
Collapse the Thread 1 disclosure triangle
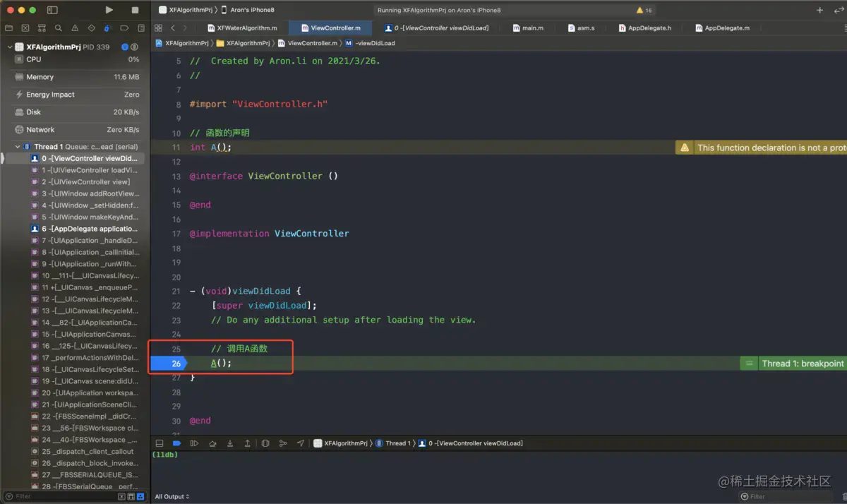click(18, 147)
